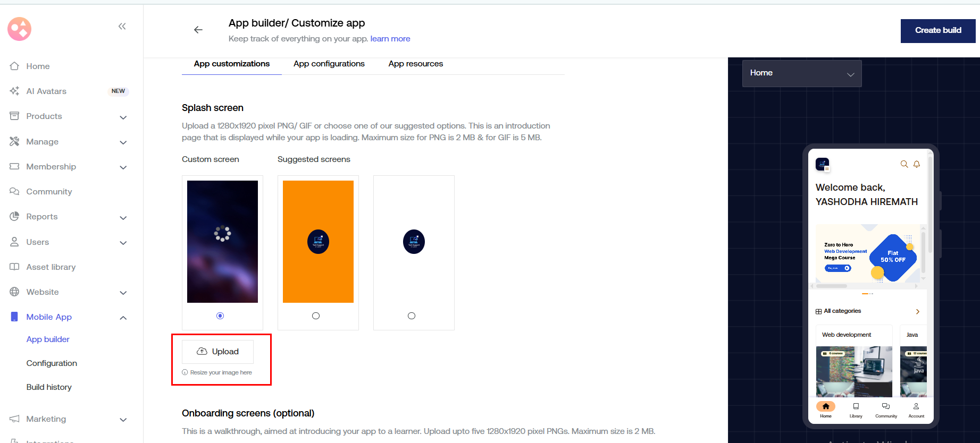Screen dimensions: 980x443
Task: Switch to App configurations tab
Action: tap(329, 64)
